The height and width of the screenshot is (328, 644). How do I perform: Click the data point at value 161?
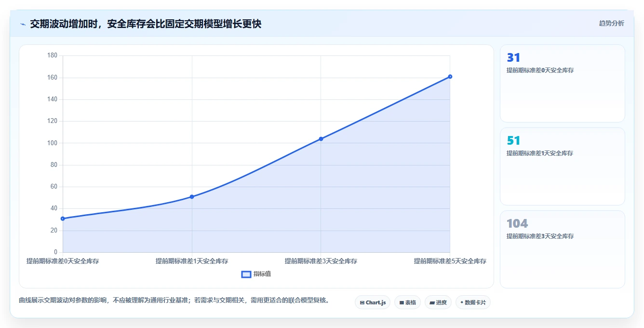tap(450, 77)
